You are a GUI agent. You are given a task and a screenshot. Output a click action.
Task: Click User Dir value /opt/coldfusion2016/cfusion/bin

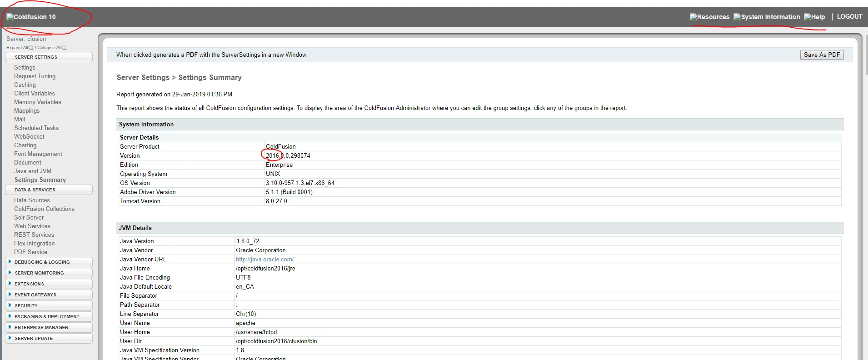pos(276,341)
